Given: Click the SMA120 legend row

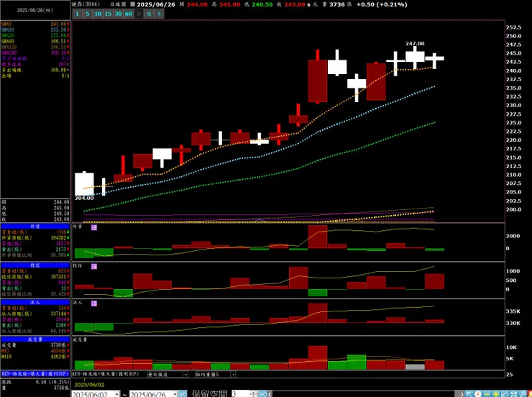Looking at the screenshot, I should pyautogui.click(x=35, y=47).
